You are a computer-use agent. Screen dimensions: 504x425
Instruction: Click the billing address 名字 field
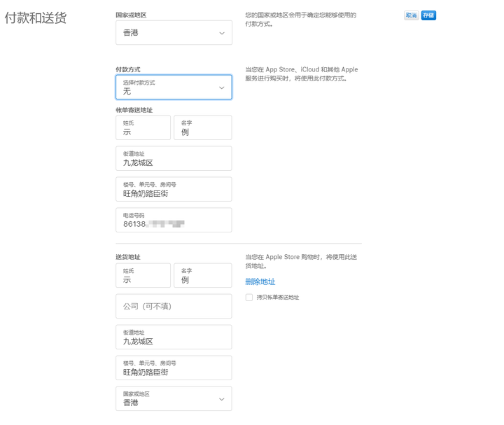[x=203, y=127]
